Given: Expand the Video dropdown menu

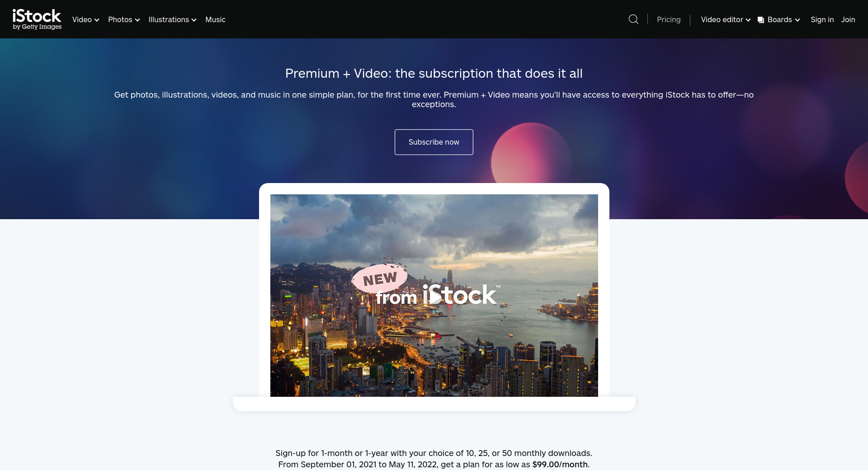Looking at the screenshot, I should pos(85,19).
